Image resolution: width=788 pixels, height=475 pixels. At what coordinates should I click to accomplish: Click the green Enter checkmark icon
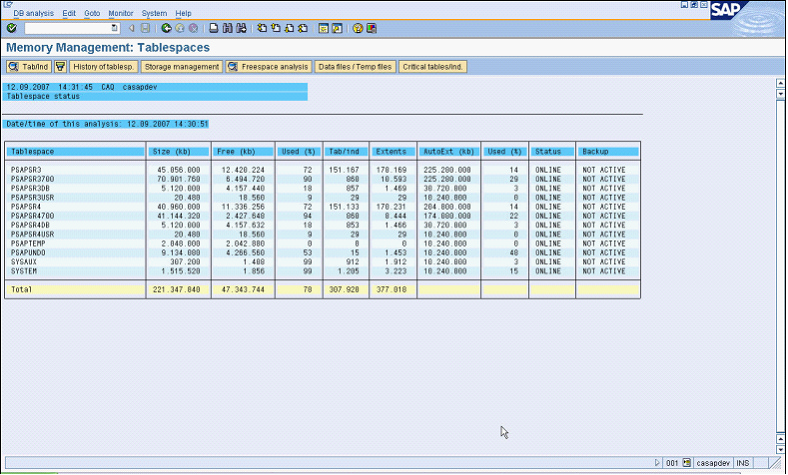(11, 28)
